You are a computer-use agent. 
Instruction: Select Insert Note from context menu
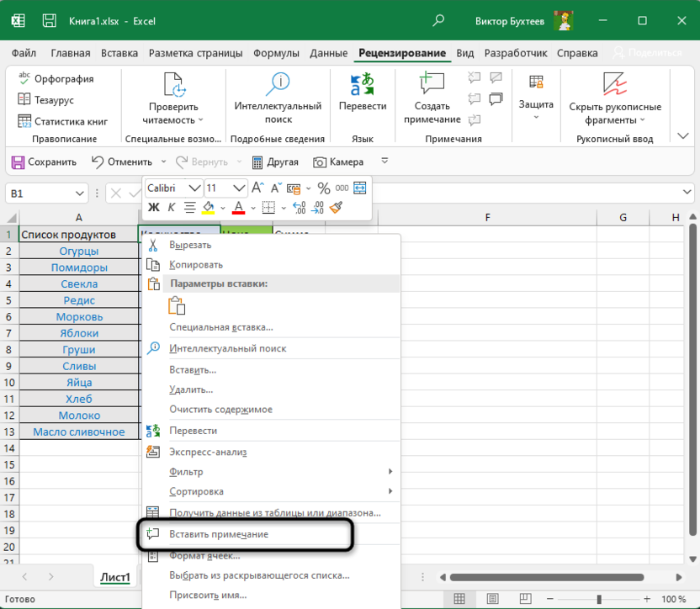219,534
